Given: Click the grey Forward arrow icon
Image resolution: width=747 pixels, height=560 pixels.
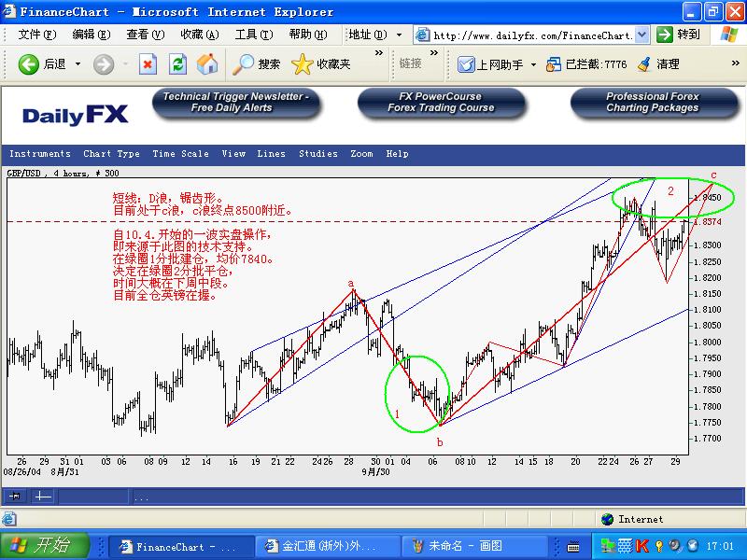Looking at the screenshot, I should [104, 64].
